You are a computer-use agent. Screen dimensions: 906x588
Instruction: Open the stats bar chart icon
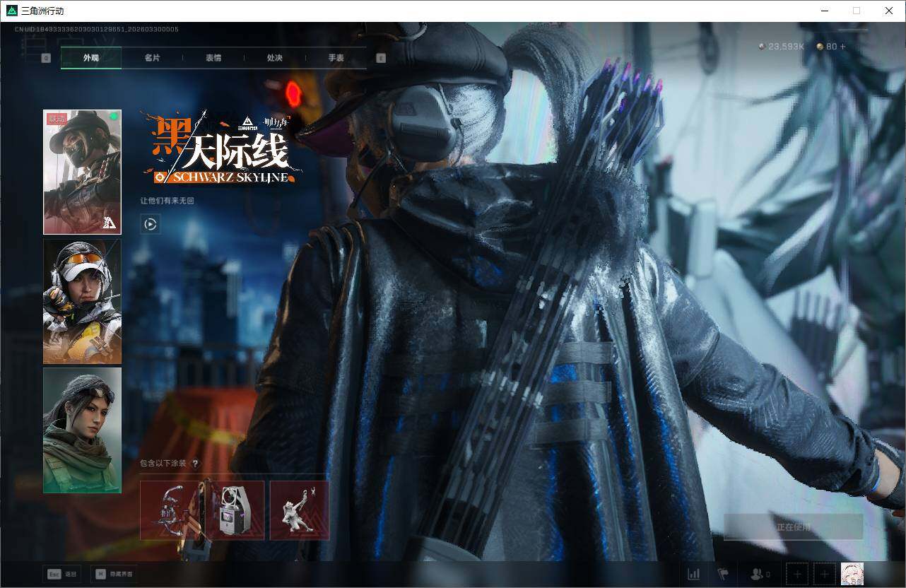coord(693,574)
